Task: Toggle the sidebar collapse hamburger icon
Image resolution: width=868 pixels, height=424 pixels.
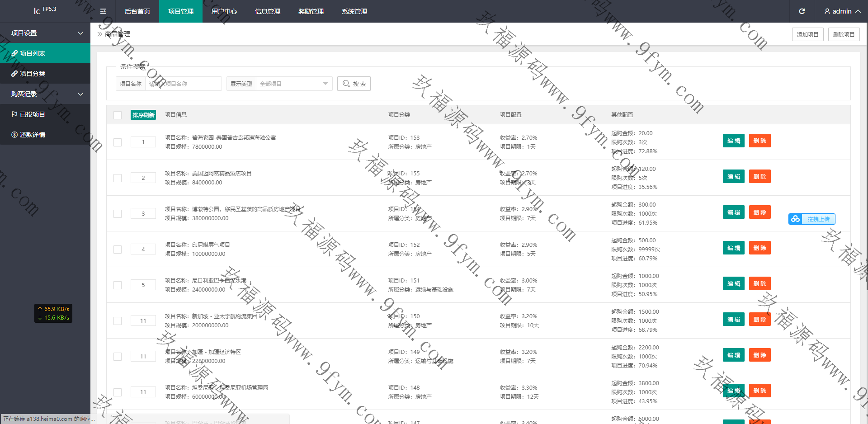Action: [103, 11]
